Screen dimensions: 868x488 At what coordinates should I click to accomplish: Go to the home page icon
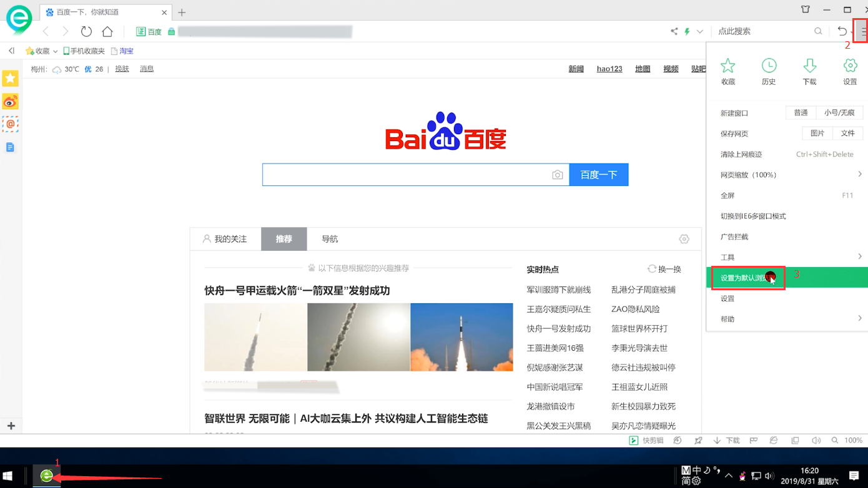107,31
